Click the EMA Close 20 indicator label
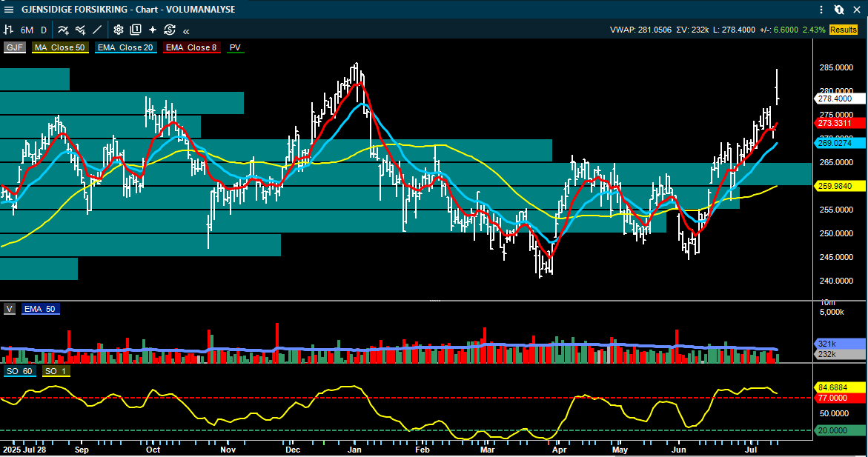868x457 pixels. click(125, 47)
